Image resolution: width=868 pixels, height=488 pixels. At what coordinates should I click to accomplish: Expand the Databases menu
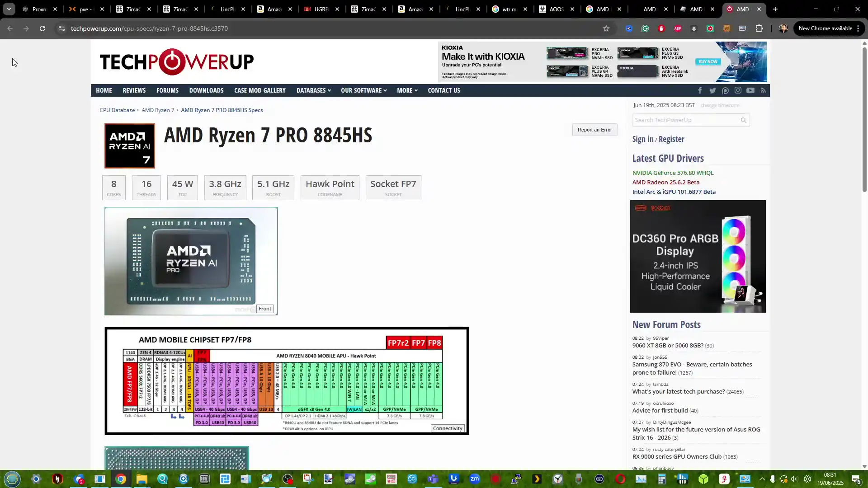click(x=314, y=90)
